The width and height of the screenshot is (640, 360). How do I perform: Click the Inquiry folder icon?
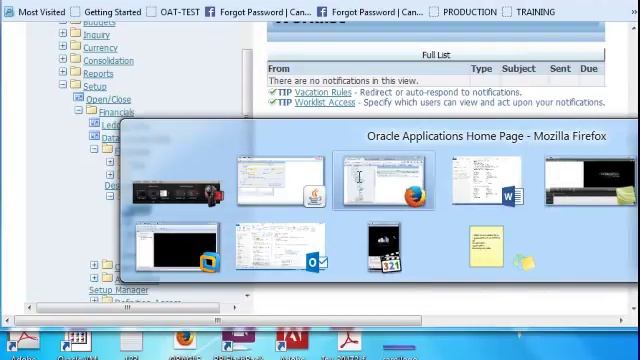[x=76, y=32]
